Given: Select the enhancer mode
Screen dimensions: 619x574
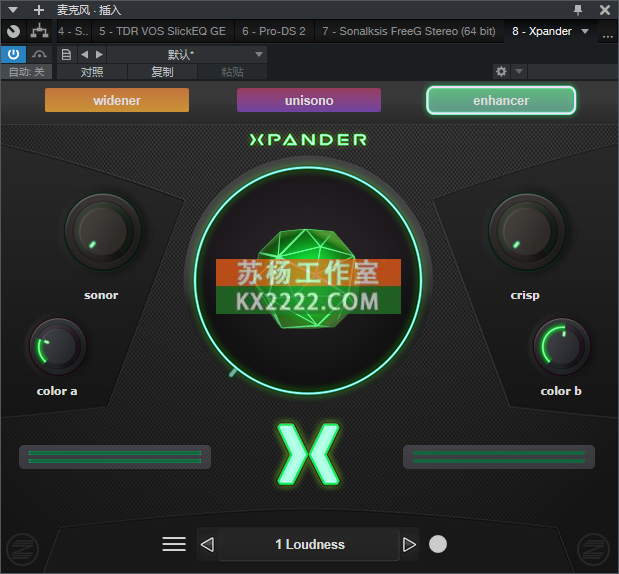Looking at the screenshot, I should (501, 100).
